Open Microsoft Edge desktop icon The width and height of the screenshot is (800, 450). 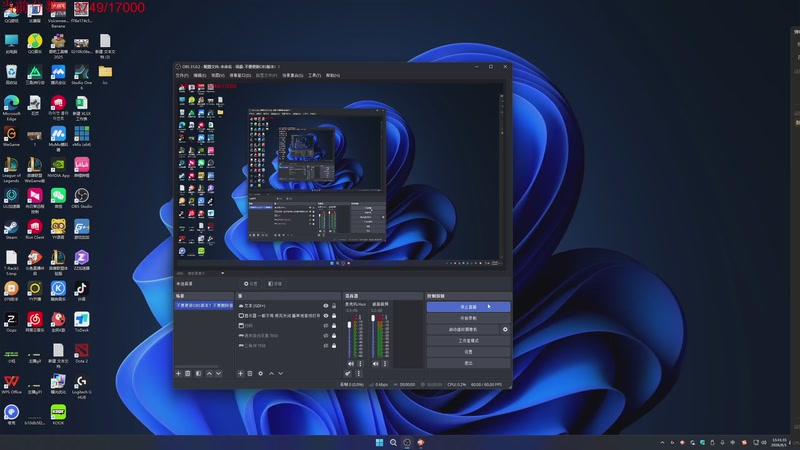pos(11,108)
